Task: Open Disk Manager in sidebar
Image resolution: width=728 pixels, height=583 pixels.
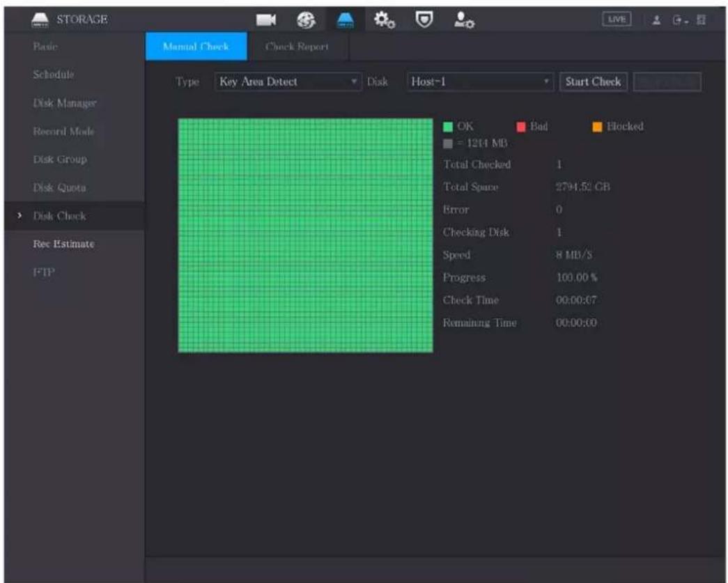Action: point(65,103)
